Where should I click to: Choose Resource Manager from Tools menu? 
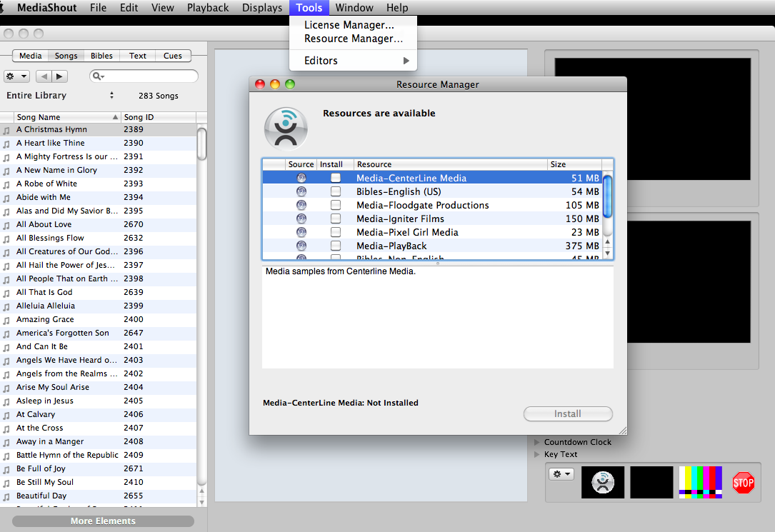pyautogui.click(x=354, y=39)
